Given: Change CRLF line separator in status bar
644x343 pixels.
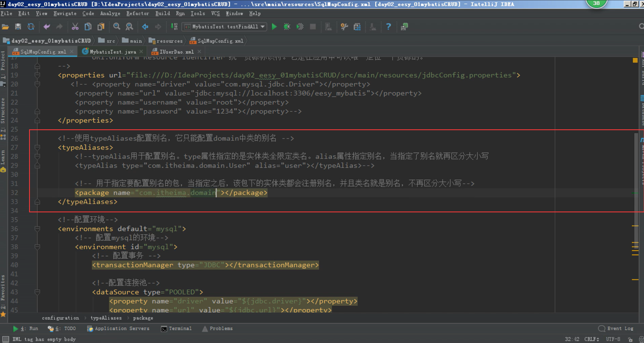Looking at the screenshot, I should click(x=591, y=339).
